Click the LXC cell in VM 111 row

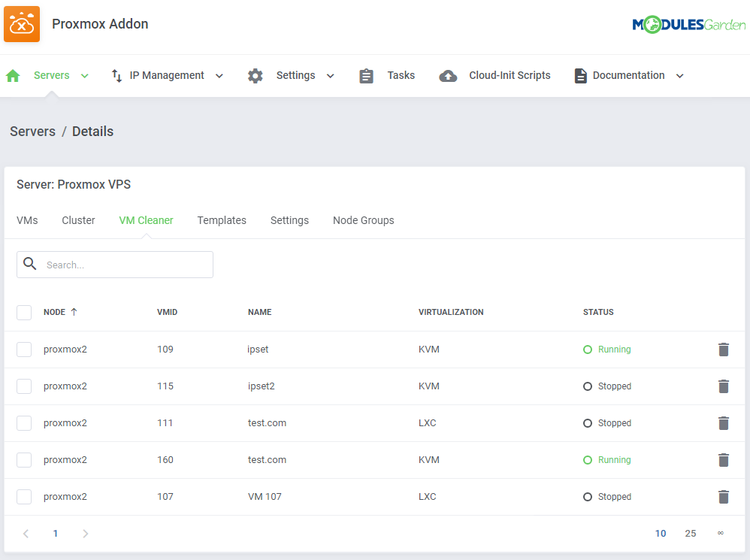tap(427, 423)
